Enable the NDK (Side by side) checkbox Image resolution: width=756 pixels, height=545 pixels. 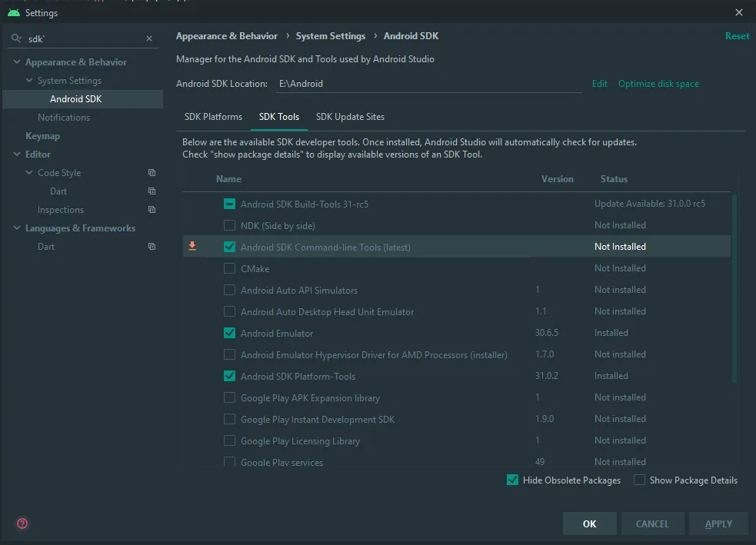click(x=229, y=226)
